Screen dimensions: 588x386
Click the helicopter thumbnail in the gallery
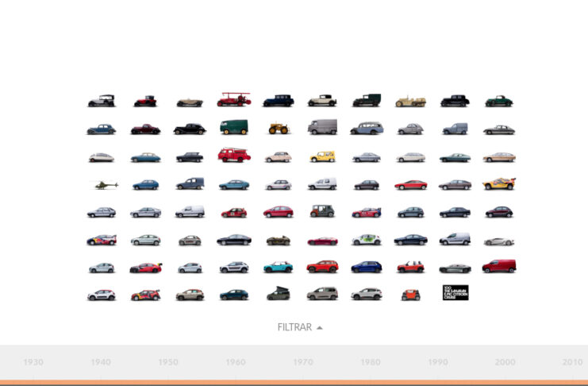(x=106, y=184)
